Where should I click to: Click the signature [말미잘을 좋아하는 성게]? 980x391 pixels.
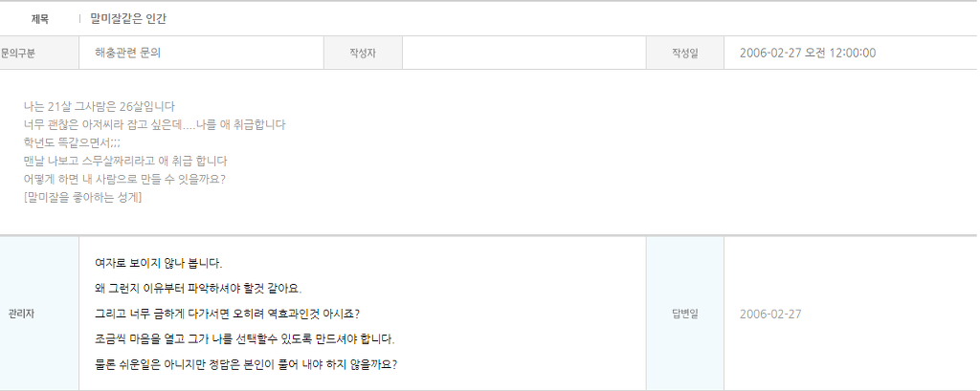[x=83, y=197]
